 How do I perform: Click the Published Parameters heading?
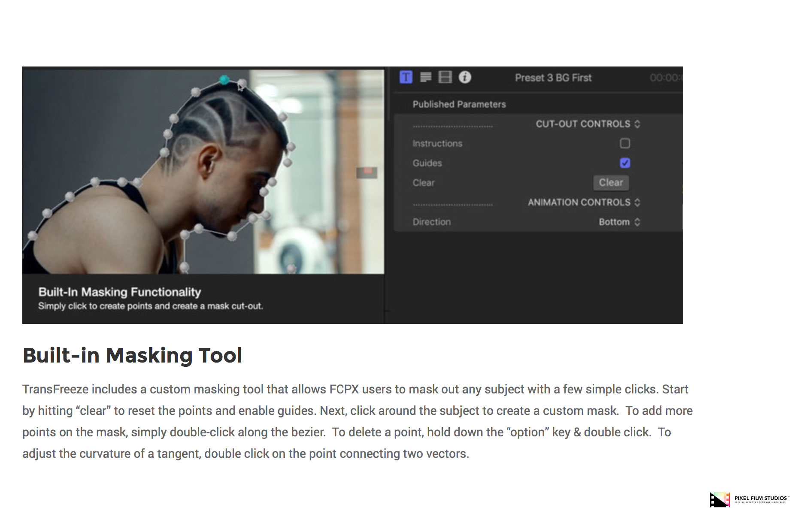point(459,104)
